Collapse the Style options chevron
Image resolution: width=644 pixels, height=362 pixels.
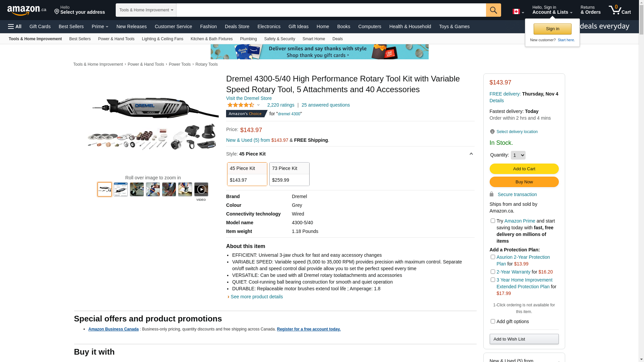pos(471,154)
